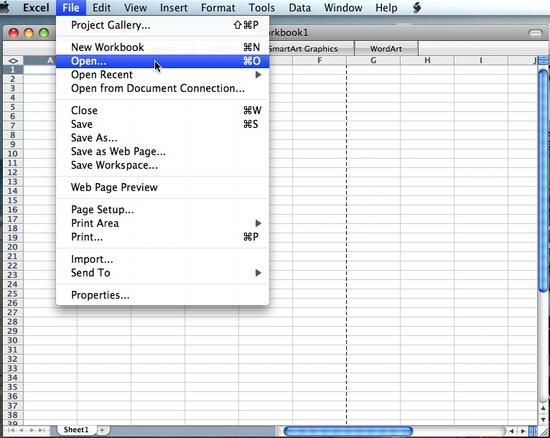
Task: Click the select-all corner button
Action: coord(13,61)
